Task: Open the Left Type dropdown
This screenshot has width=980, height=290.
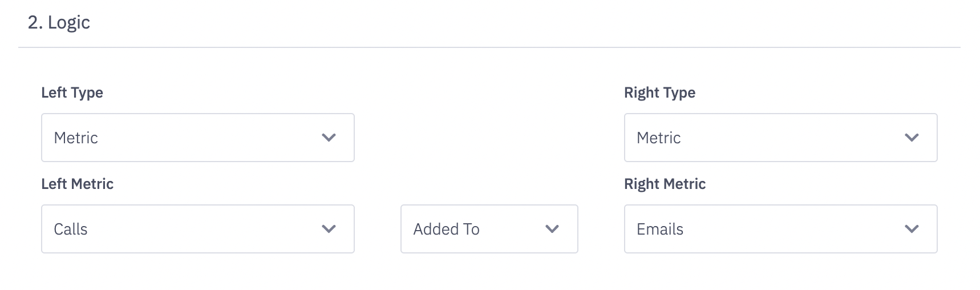Action: 197,138
